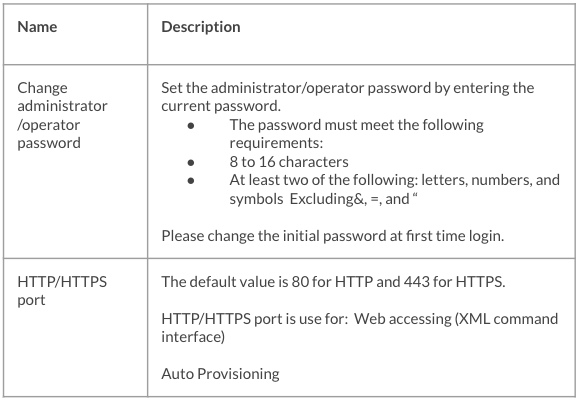
Task: Click the '8 to 16 characters' bullet text
Action: (x=289, y=162)
